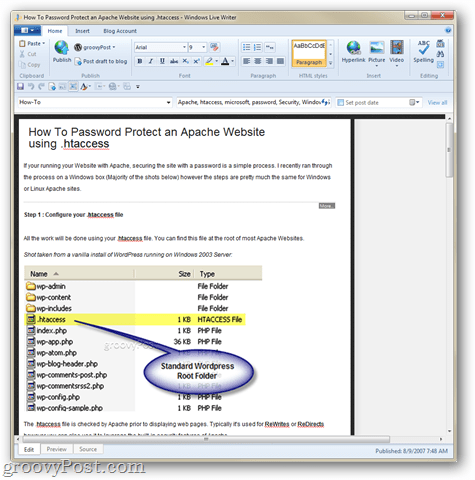Click the Copy icon

22,65
